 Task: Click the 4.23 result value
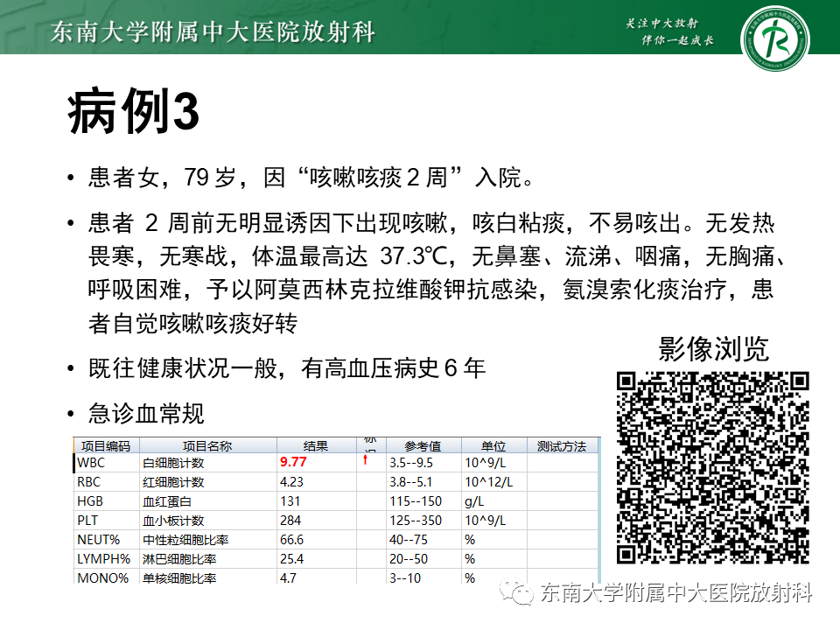(x=291, y=482)
